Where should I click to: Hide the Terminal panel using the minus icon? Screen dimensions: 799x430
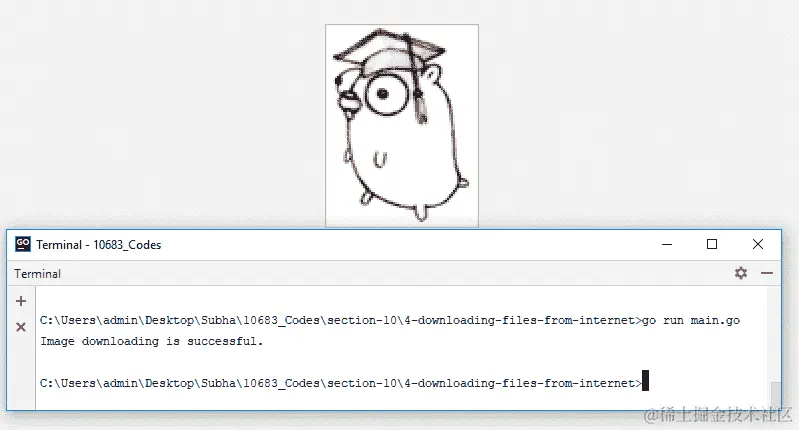tap(767, 273)
